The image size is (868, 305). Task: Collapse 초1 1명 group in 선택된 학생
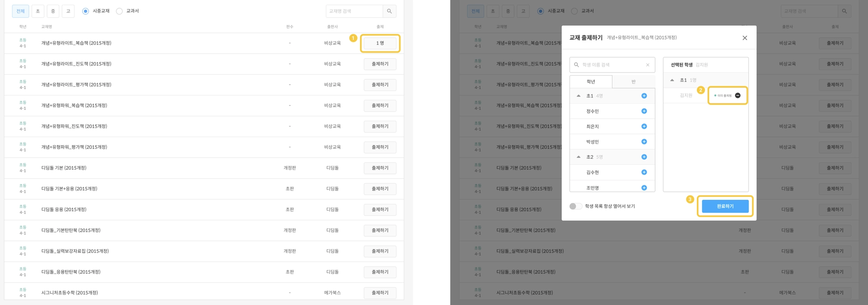[x=672, y=80]
